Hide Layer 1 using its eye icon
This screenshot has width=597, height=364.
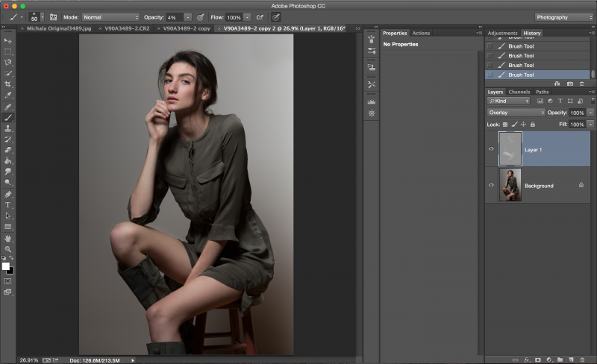coord(491,149)
